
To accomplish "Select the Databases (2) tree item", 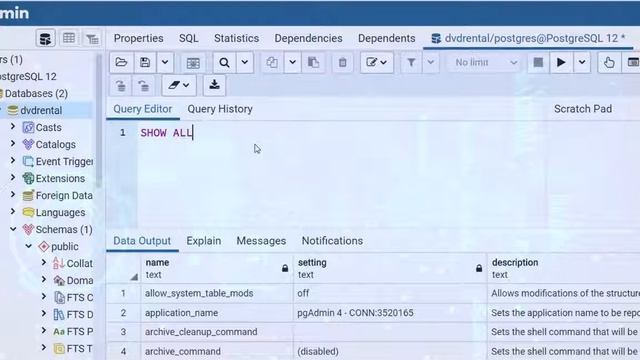I will tap(36, 93).
